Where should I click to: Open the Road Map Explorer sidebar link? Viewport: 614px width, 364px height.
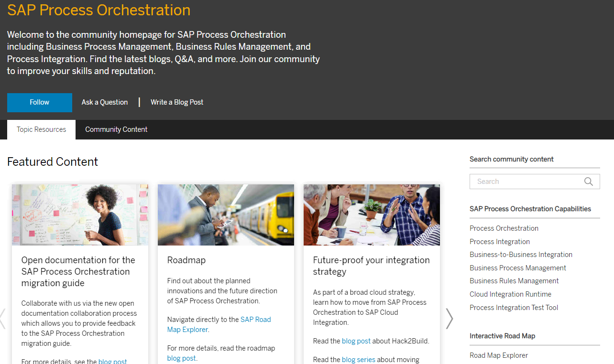(x=499, y=355)
